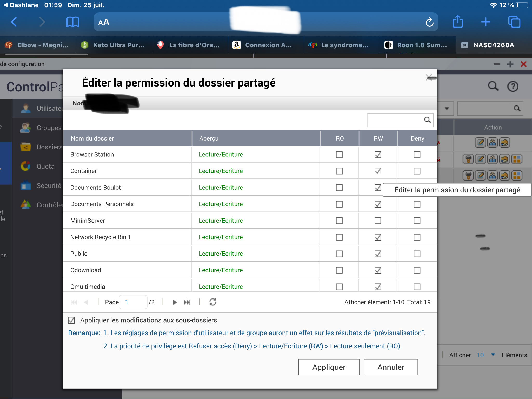Viewport: 532px width, 399px height.
Task: Check the RW box for MinimServer
Action: pyautogui.click(x=378, y=221)
